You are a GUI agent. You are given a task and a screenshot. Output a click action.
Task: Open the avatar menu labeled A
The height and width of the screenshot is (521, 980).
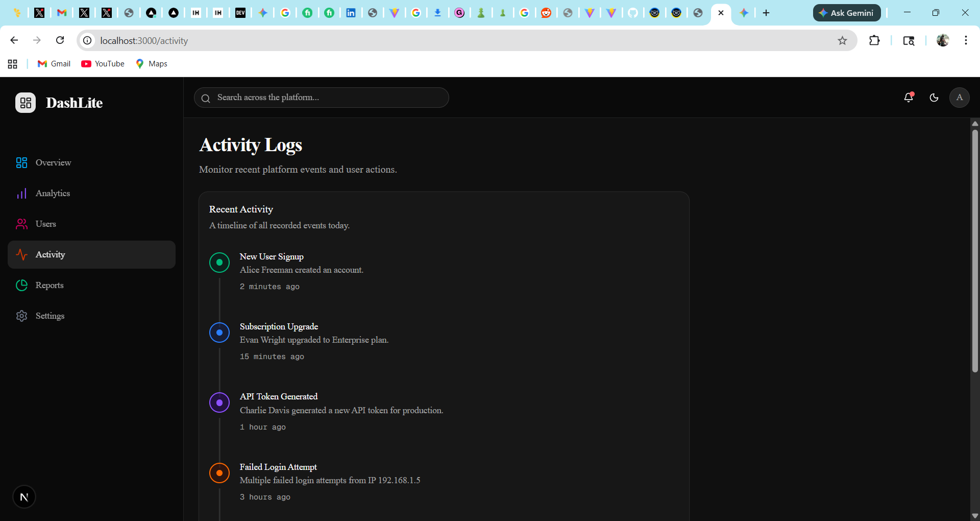pyautogui.click(x=959, y=98)
